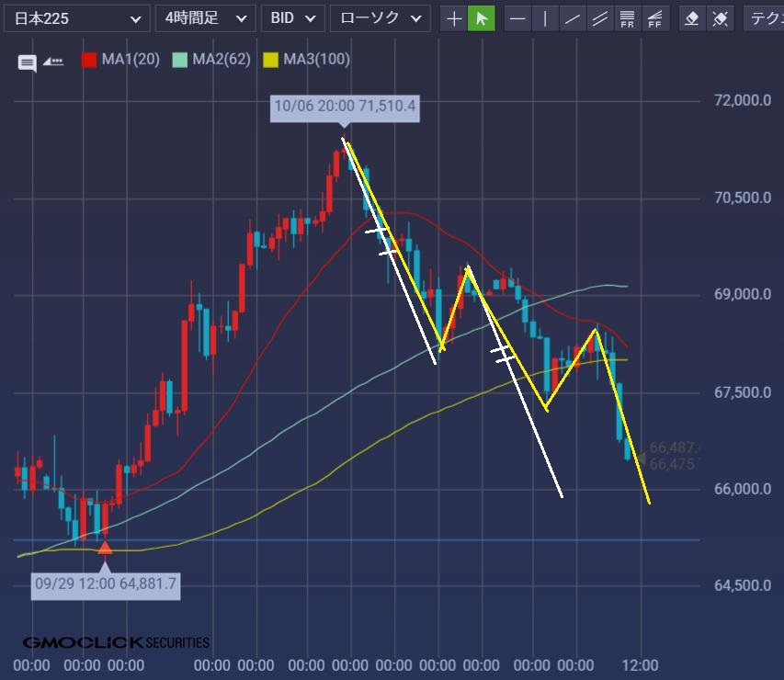Click the MA1(20) legend label
This screenshot has width=784, height=680.
pos(131,60)
